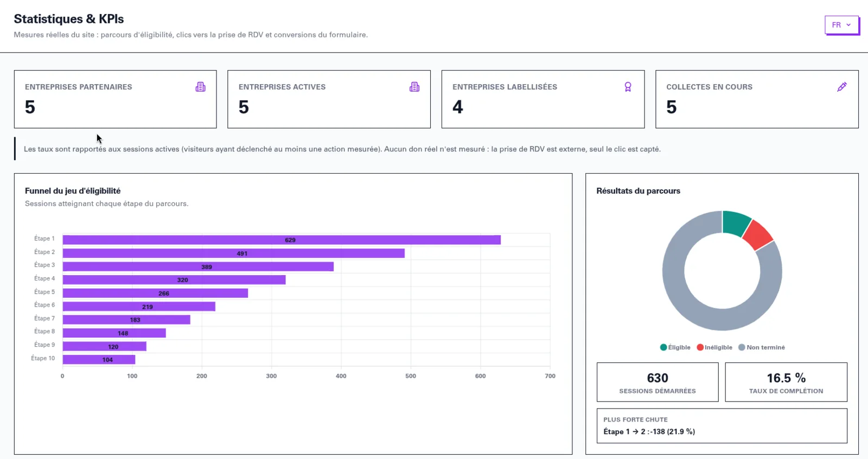Viewport: 868px width, 459px height.
Task: Click the 700 x-axis tick label
Action: [550, 376]
